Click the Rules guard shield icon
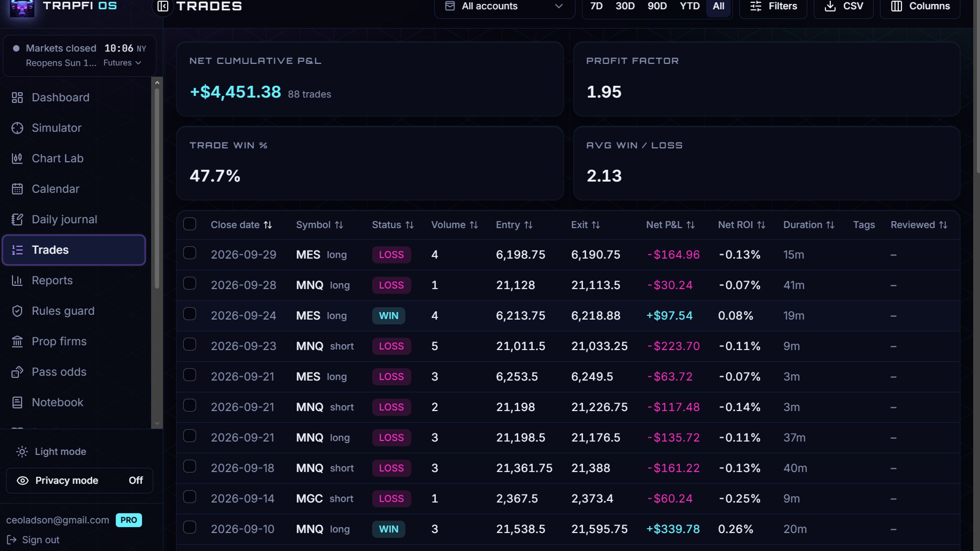The width and height of the screenshot is (980, 551). tap(17, 311)
